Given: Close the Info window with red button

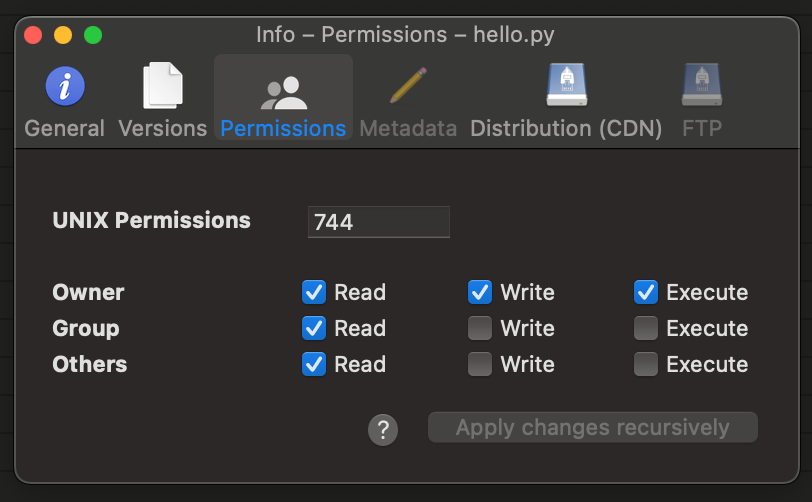Looking at the screenshot, I should click(33, 35).
